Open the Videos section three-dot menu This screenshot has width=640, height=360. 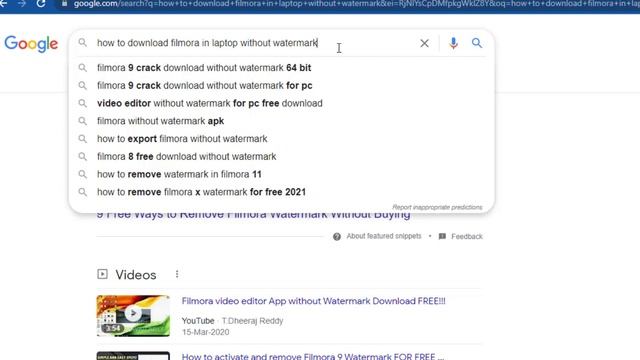pos(177,274)
